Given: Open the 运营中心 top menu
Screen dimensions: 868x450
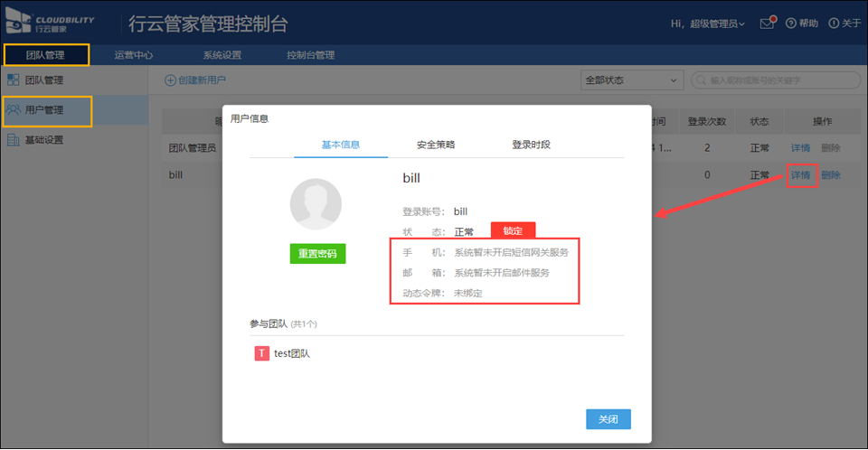Looking at the screenshot, I should (x=133, y=55).
